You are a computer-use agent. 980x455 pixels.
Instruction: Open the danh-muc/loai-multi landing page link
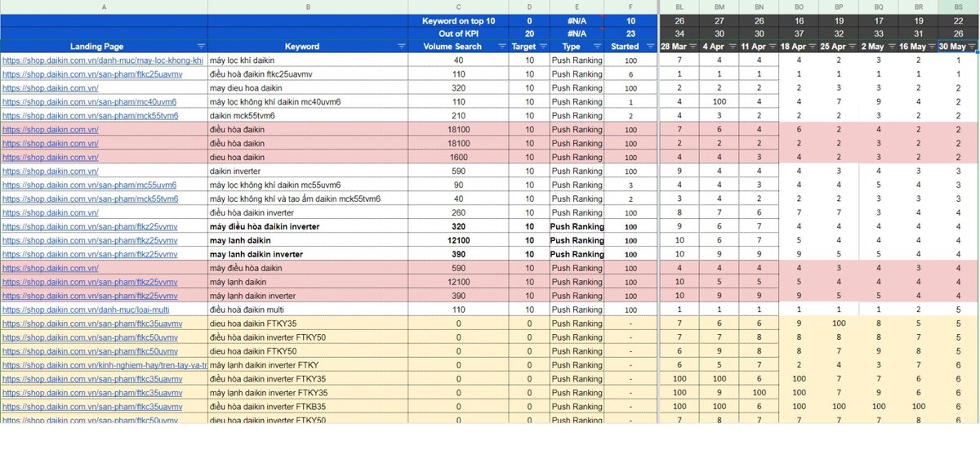[86, 310]
